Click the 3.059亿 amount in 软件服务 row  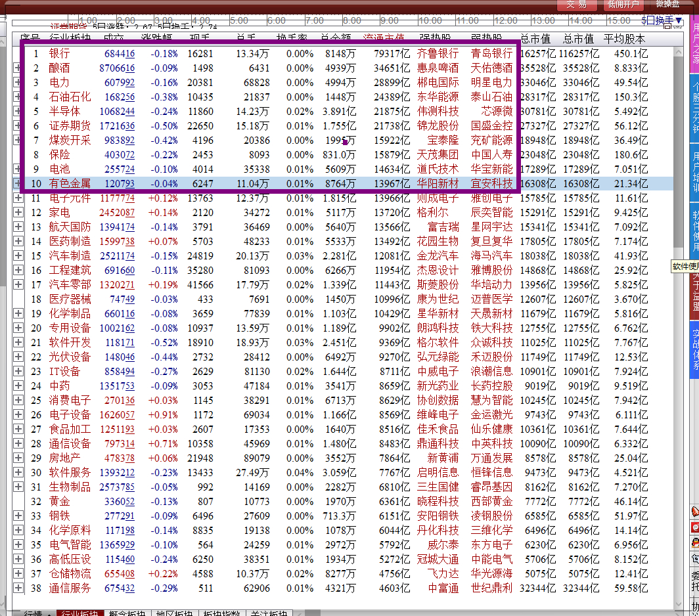[339, 472]
